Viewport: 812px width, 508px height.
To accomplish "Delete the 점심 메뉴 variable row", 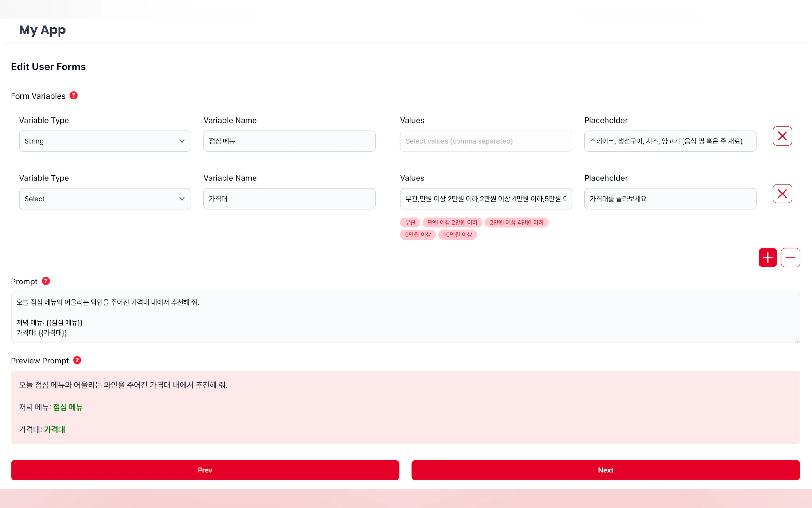I will point(782,136).
